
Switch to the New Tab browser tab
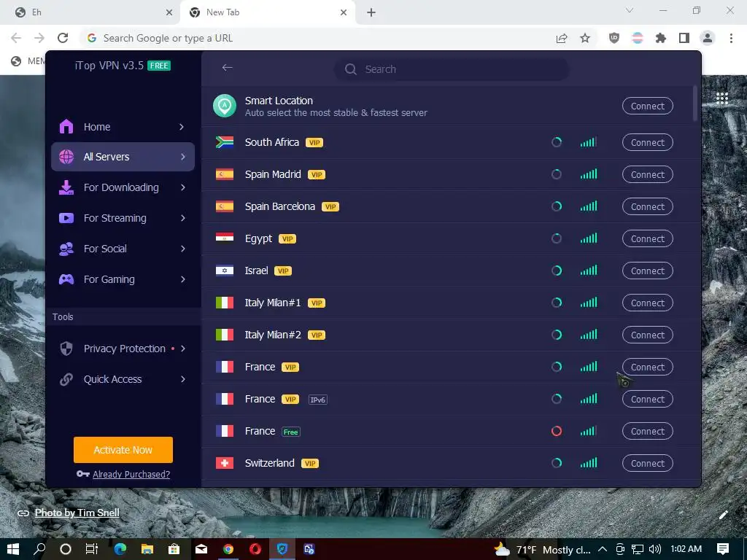(267, 12)
